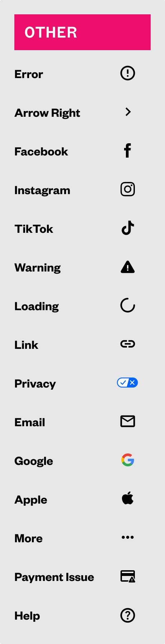The image size is (165, 644).
Task: Toggle the blue Privacy choices switch
Action: 128,383
